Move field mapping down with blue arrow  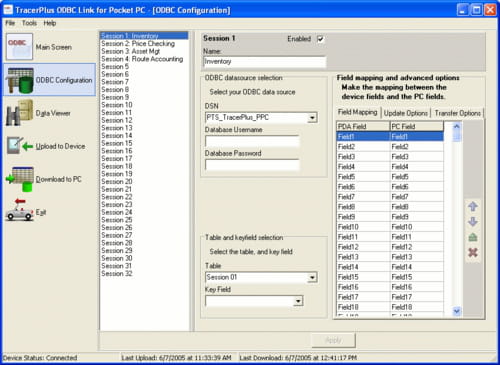coord(473,222)
